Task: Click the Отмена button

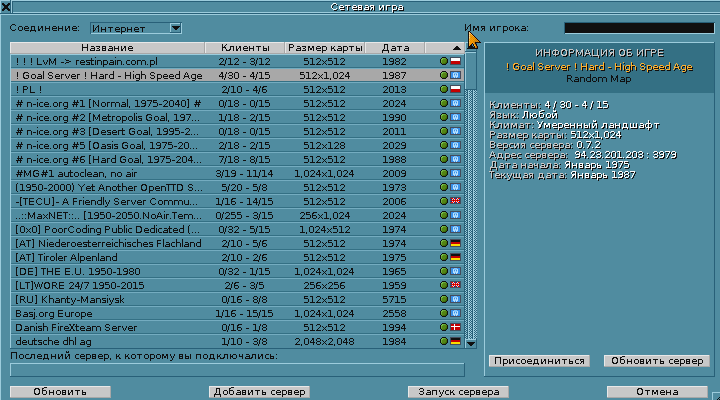Action: [x=657, y=392]
